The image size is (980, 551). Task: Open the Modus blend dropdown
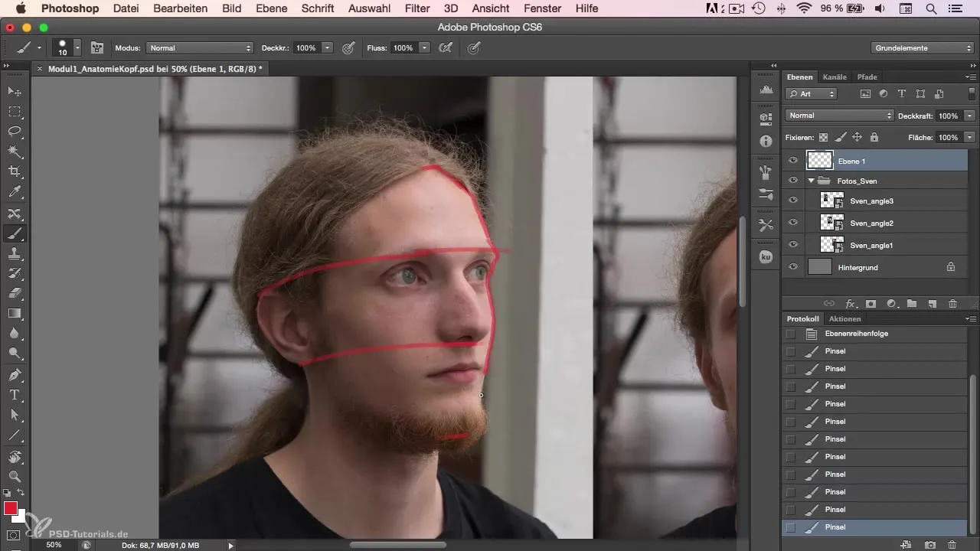[200, 47]
